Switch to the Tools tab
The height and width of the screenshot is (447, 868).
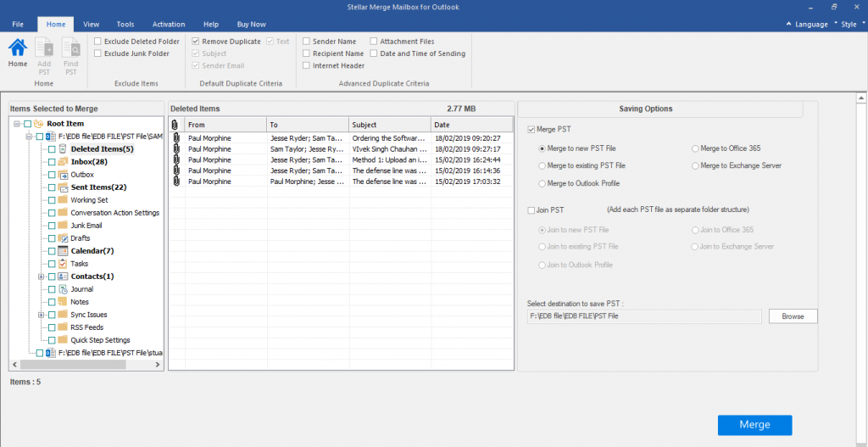[x=125, y=25]
